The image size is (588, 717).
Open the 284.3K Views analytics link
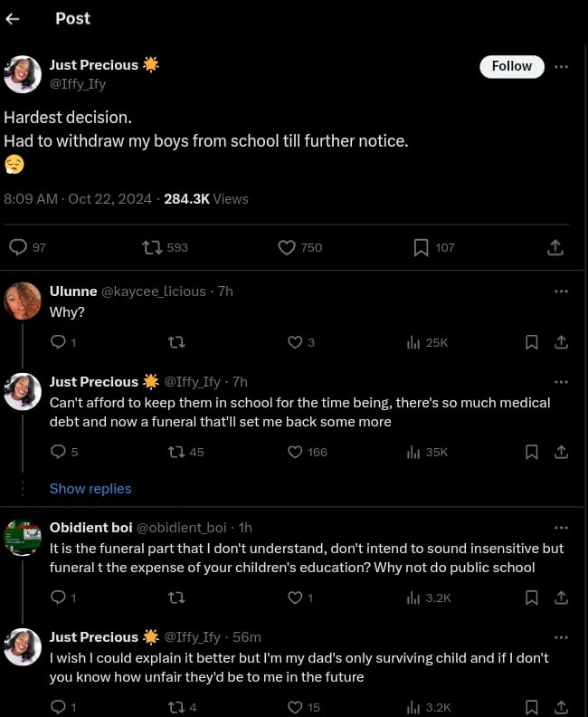pos(206,199)
